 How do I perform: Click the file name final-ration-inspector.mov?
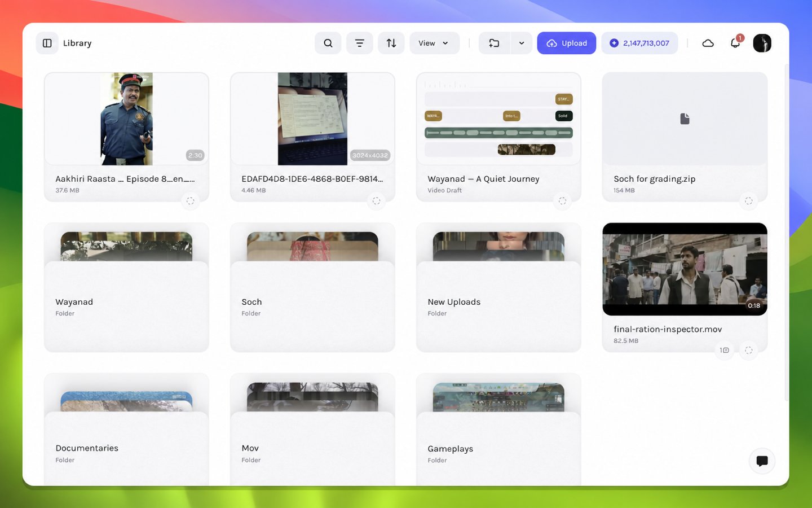[668, 329]
